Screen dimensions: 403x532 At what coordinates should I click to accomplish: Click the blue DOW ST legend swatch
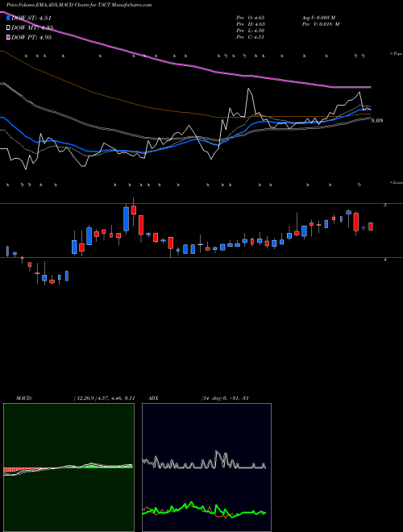[x=9, y=18]
